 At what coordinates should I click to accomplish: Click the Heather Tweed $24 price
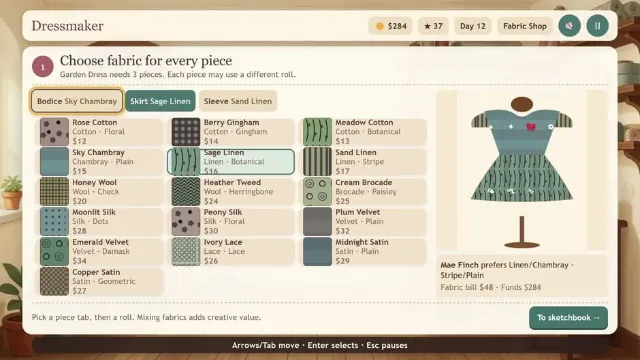211,201
